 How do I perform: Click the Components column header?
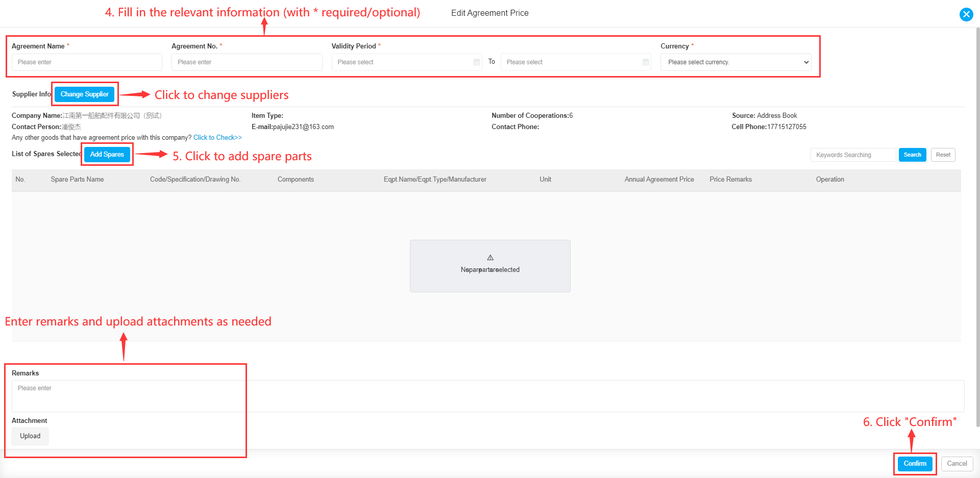pos(296,180)
